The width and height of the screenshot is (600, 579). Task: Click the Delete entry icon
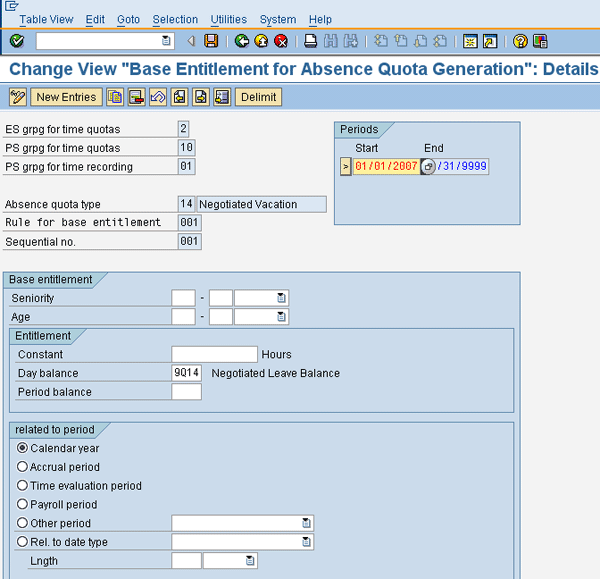[x=136, y=97]
